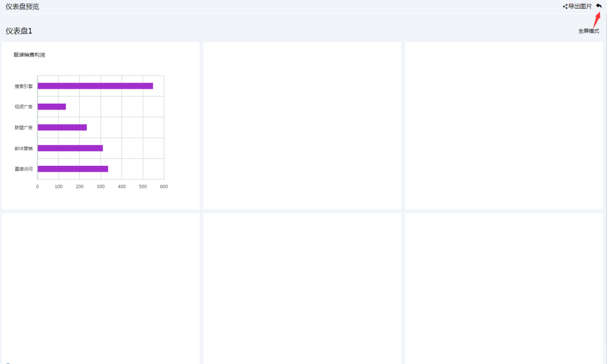Click the purple 邮件营销 bar
Screen dimensions: 607x364
tap(70, 148)
